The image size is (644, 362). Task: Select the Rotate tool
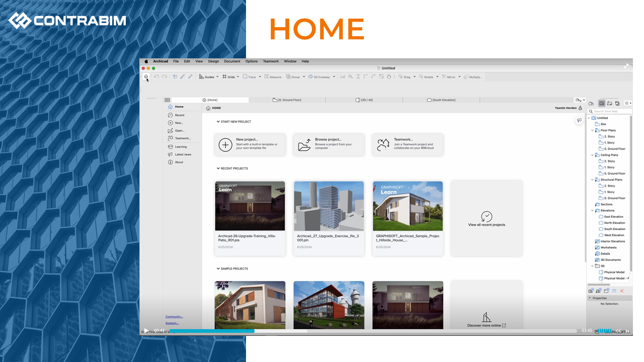(x=426, y=77)
